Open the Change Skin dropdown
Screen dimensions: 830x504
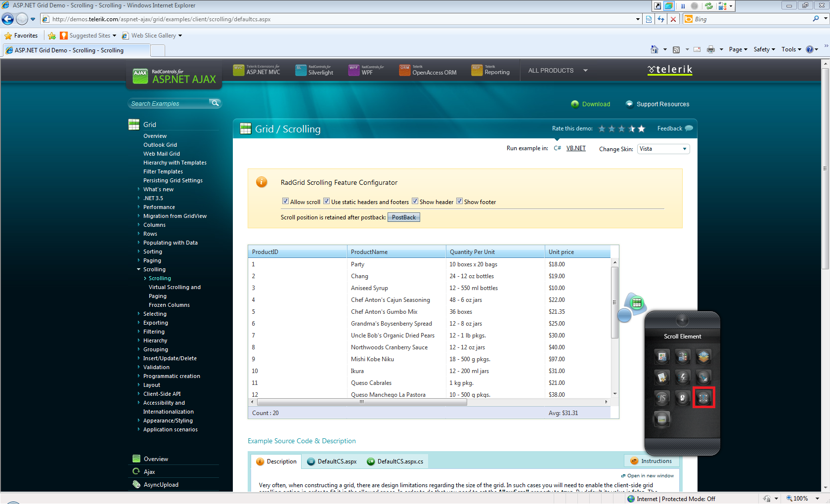click(x=663, y=149)
